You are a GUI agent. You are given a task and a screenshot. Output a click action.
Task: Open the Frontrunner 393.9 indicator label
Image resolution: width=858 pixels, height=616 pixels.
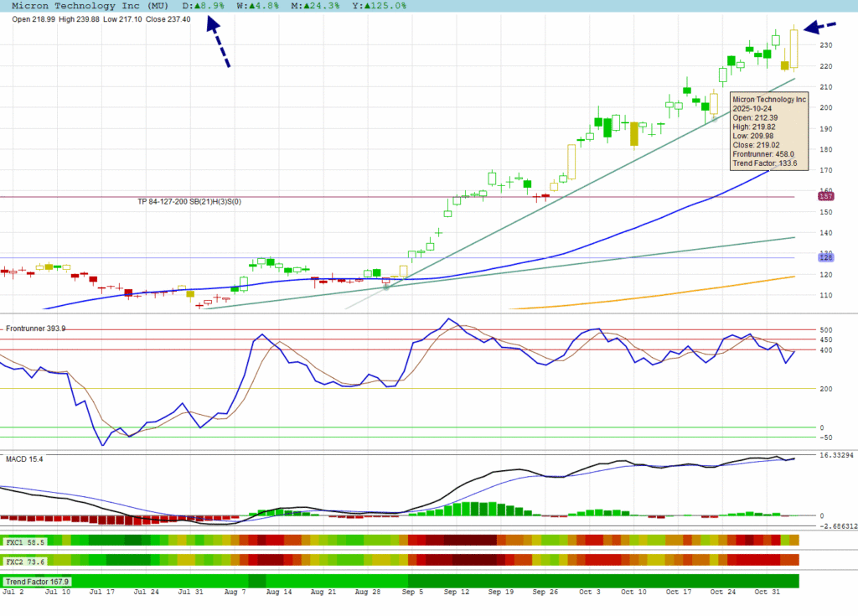point(36,329)
